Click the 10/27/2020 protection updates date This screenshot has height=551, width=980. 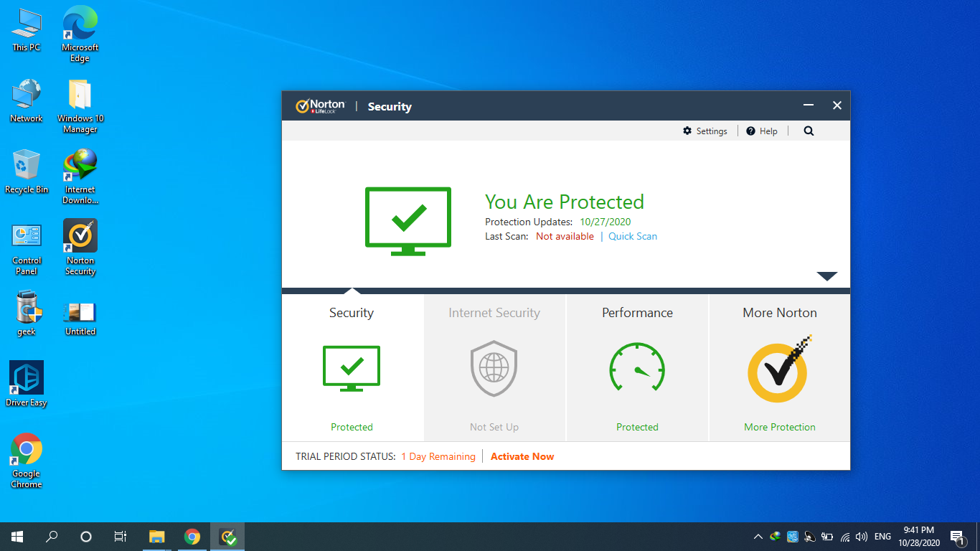click(x=606, y=222)
